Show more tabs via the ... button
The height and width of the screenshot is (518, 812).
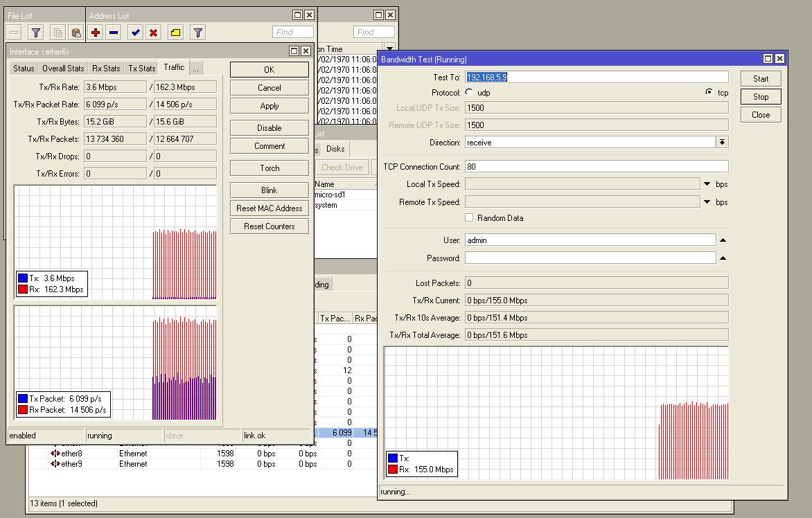[x=196, y=69]
